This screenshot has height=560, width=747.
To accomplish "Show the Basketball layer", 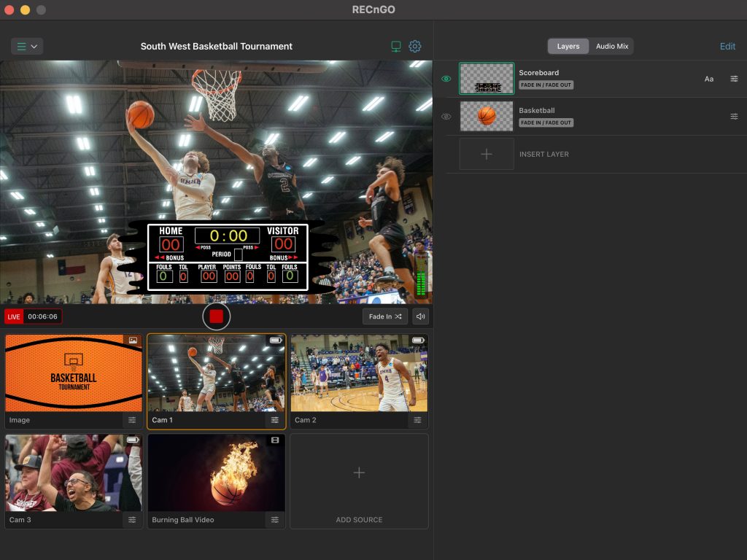I will pos(446,117).
